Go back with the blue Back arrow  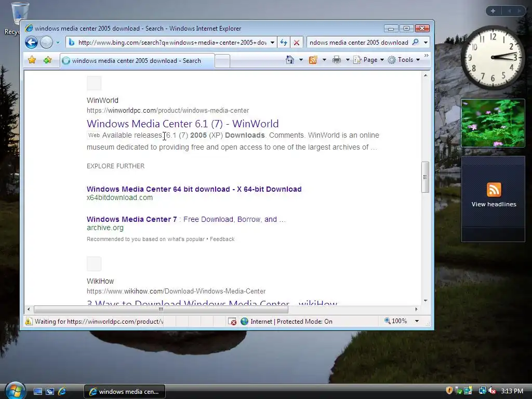(31, 43)
